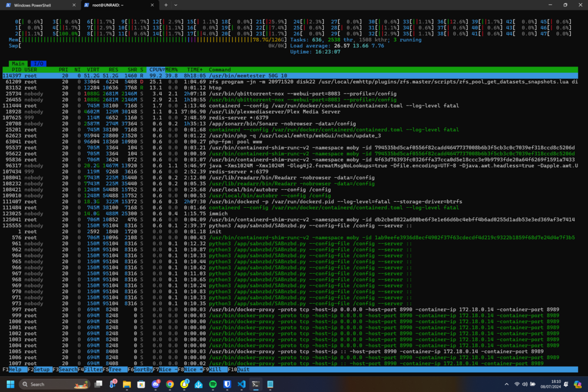Open Spotify from taskbar
The image size is (588, 392).
click(213, 384)
